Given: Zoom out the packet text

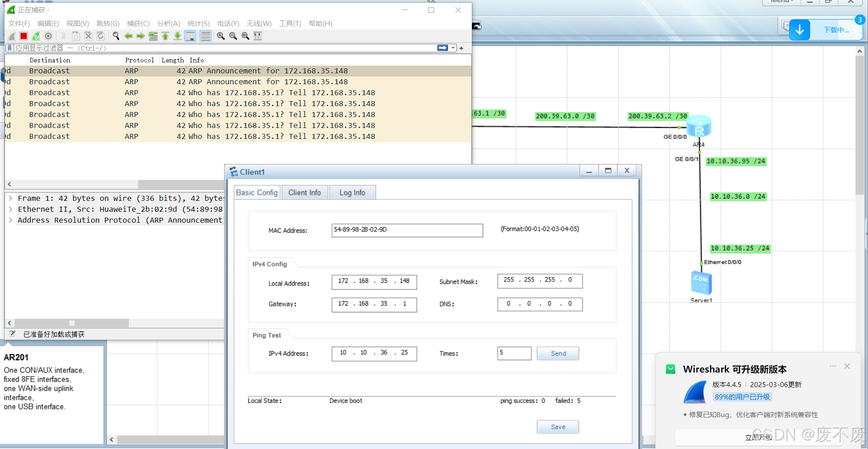Looking at the screenshot, I should pos(233,36).
